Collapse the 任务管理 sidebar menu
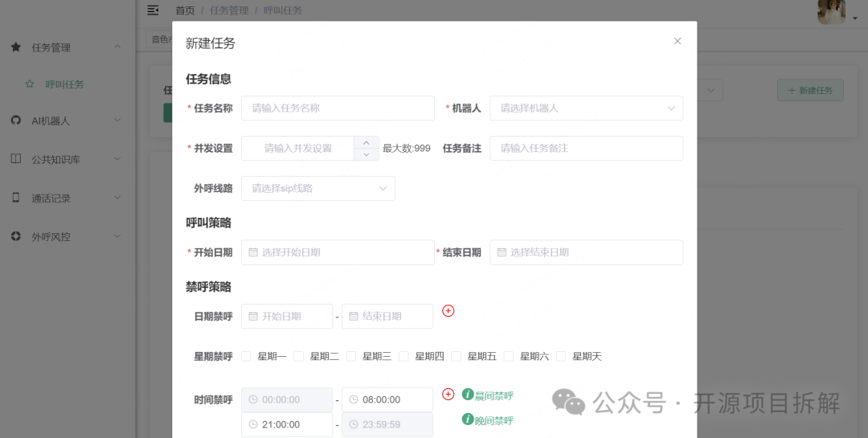This screenshot has width=868, height=438. (117, 47)
